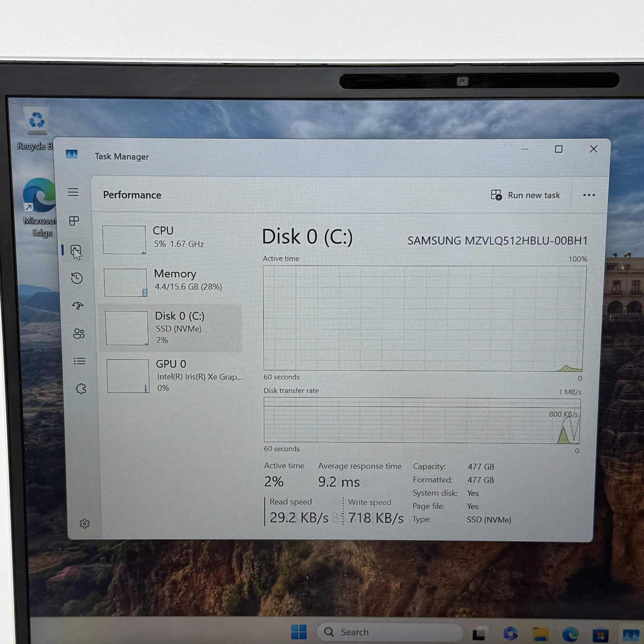Click the Page file Yes value
The width and height of the screenshot is (644, 644).
pyautogui.click(x=473, y=506)
